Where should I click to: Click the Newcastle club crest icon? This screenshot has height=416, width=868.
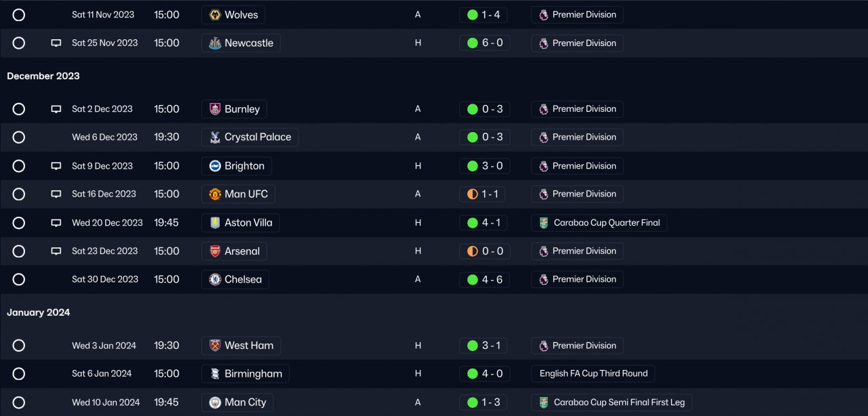click(x=215, y=43)
